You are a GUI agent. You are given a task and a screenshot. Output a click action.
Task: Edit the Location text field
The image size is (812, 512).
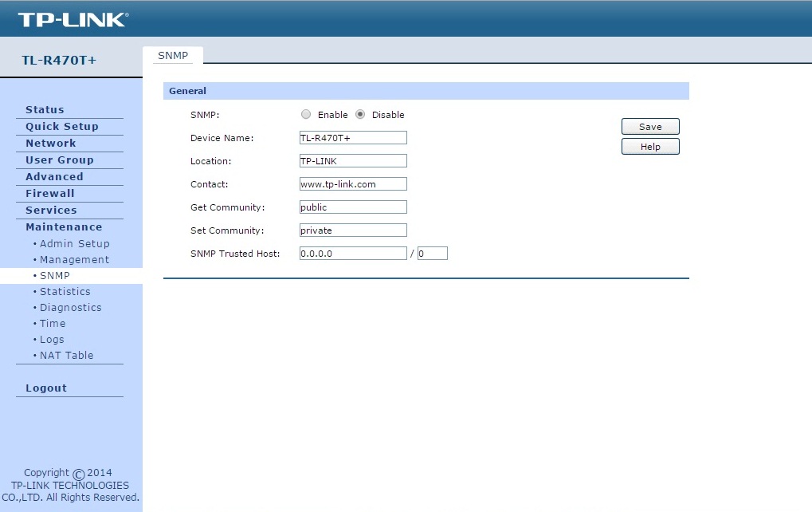coord(353,161)
